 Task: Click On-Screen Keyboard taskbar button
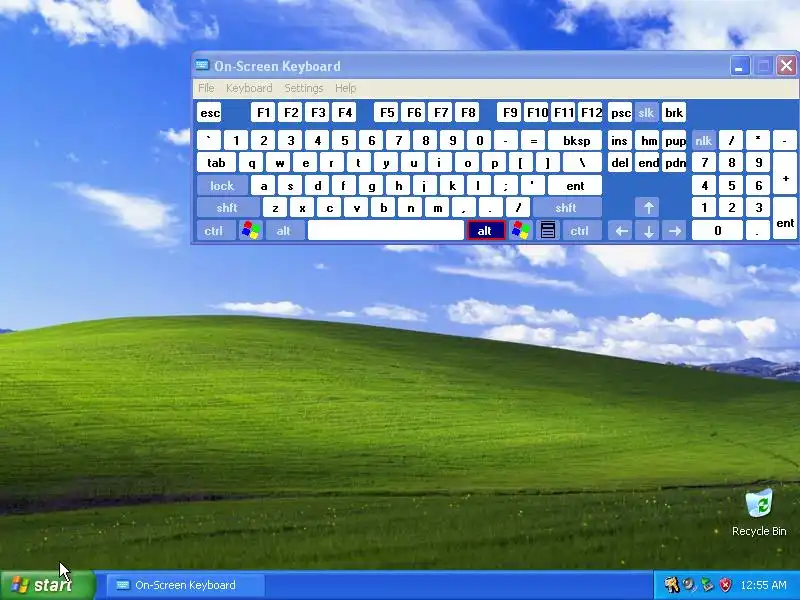coord(186,585)
